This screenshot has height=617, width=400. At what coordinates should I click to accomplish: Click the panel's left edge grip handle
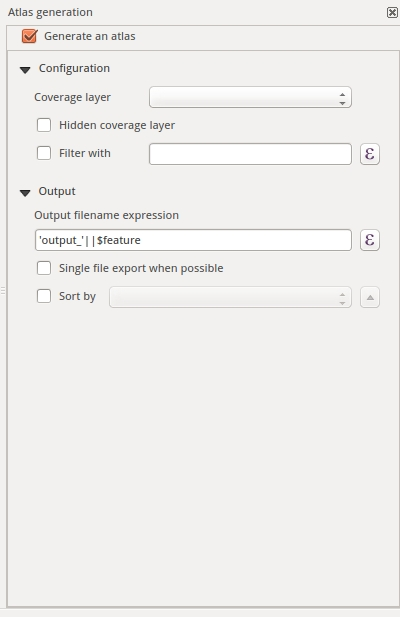coord(3,291)
